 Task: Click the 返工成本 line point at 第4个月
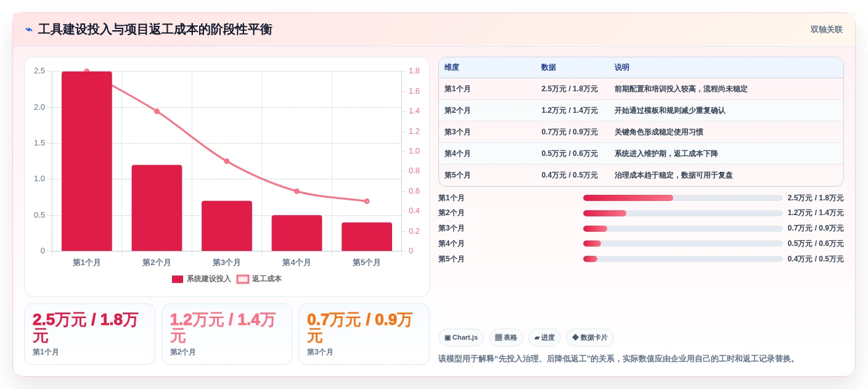pyautogui.click(x=297, y=191)
